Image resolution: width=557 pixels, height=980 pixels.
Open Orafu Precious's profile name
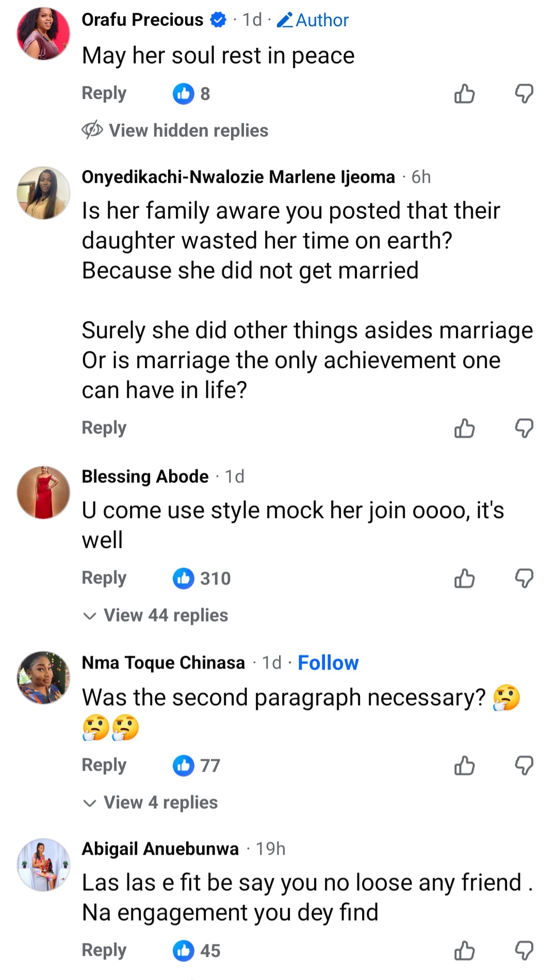(143, 20)
